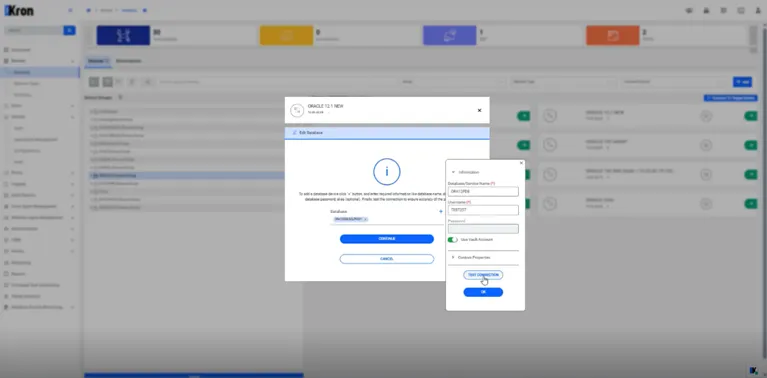Click green button on background ORACLE 12.1 NEW card
Image resolution: width=767 pixels, height=378 pixels.
(750, 116)
